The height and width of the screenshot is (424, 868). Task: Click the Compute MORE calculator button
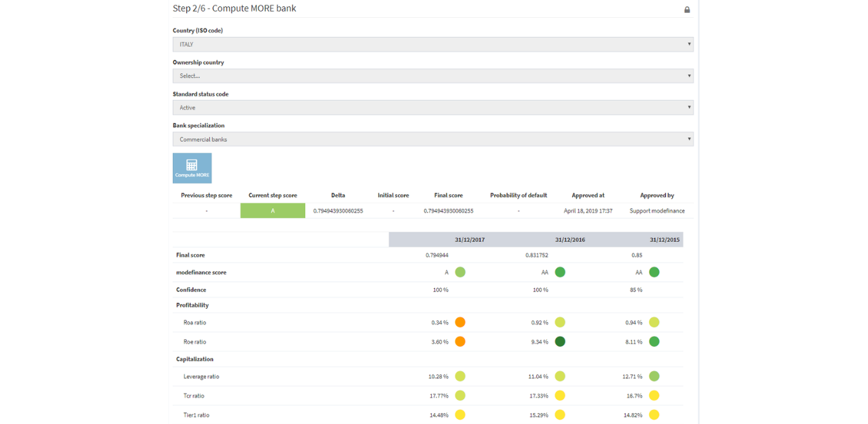192,168
